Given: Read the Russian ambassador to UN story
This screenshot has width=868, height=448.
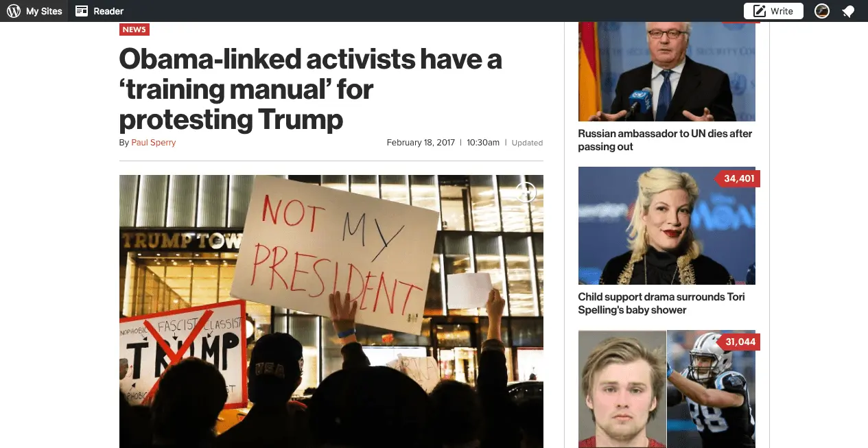Looking at the screenshot, I should pyautogui.click(x=665, y=140).
